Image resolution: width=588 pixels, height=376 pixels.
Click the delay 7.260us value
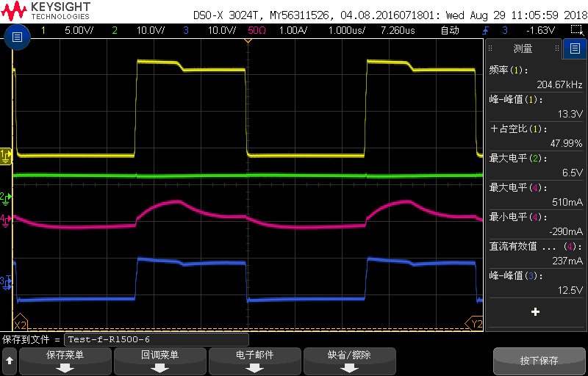pos(398,30)
